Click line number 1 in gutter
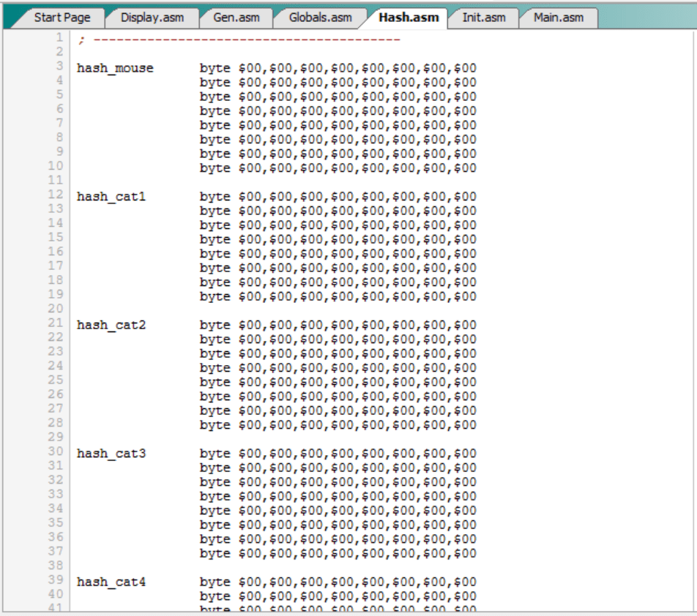This screenshot has width=697, height=616. [x=59, y=37]
